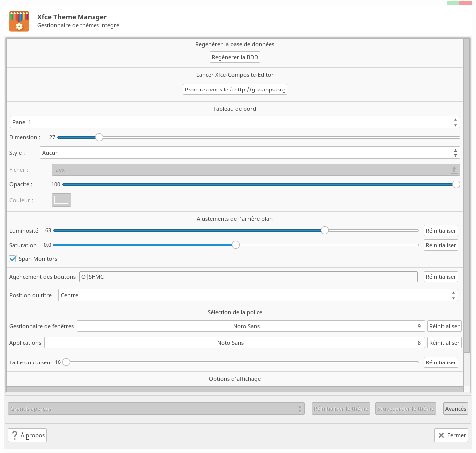Toggle the Avancés button
Viewport: 476px width, 453px height.
click(455, 409)
